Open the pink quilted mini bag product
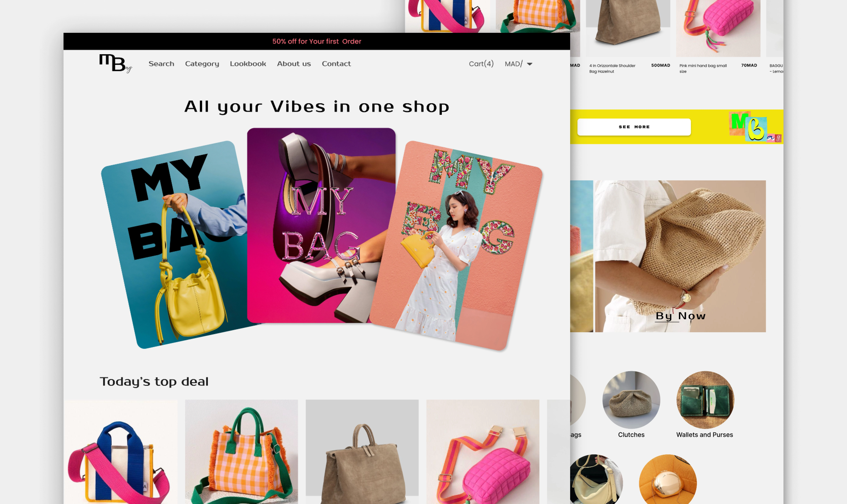This screenshot has height=504, width=847. (483, 452)
